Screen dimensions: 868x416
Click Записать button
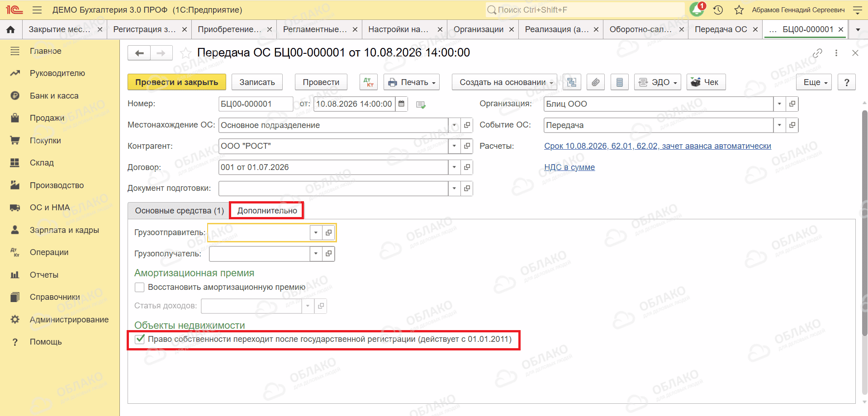click(257, 82)
